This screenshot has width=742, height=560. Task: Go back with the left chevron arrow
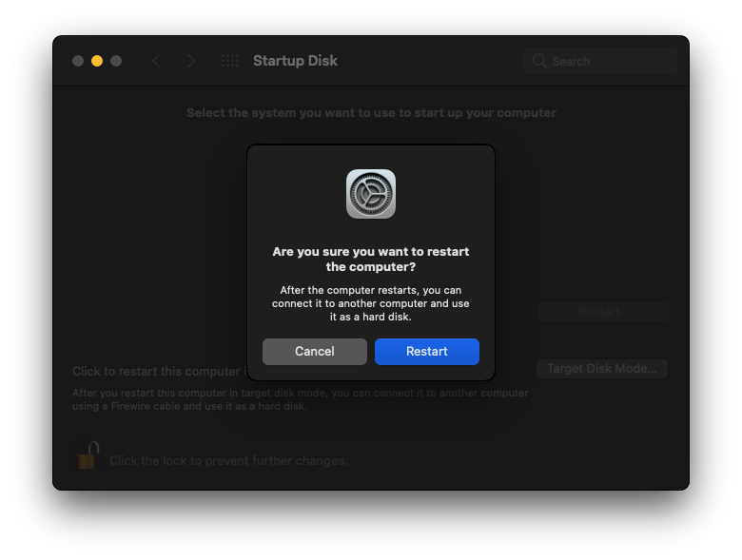click(157, 61)
